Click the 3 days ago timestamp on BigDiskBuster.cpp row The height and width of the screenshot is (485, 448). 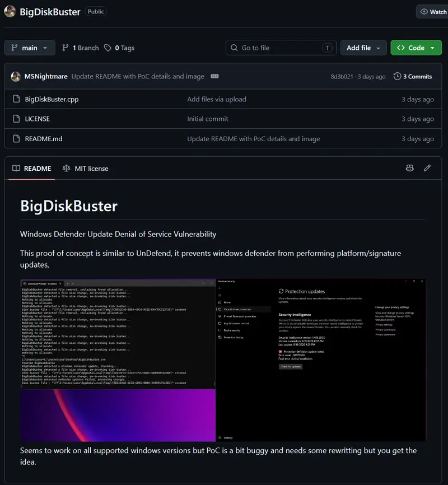tap(417, 99)
